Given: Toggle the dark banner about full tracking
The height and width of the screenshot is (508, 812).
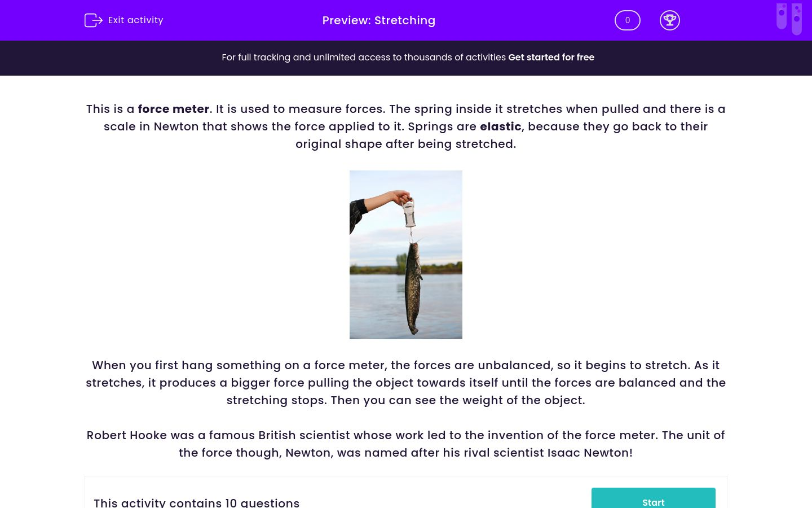Looking at the screenshot, I should (x=406, y=58).
